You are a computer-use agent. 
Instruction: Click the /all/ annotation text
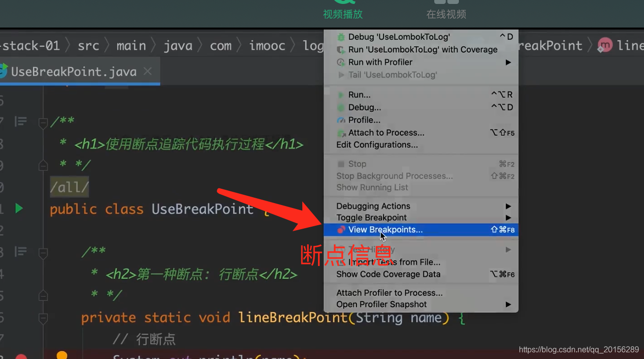point(69,187)
